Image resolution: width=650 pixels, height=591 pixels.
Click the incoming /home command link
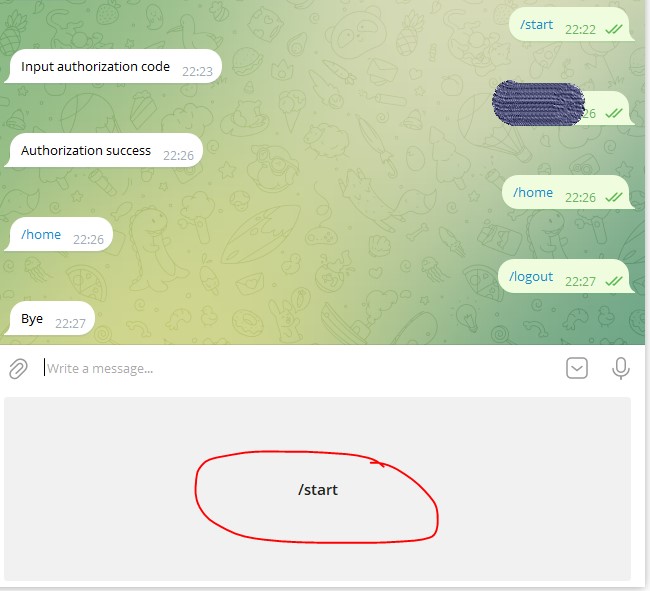[41, 235]
